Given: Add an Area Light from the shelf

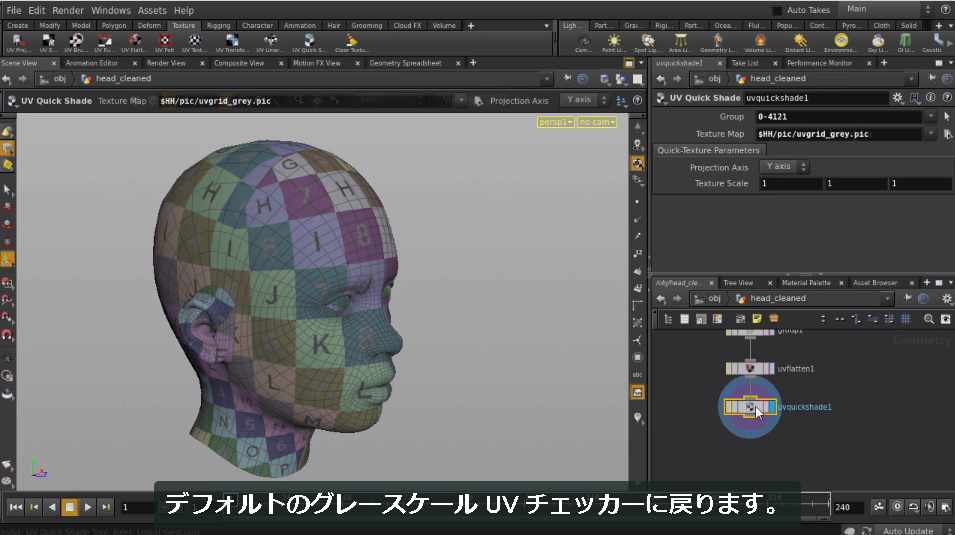Looking at the screenshot, I should 680,42.
